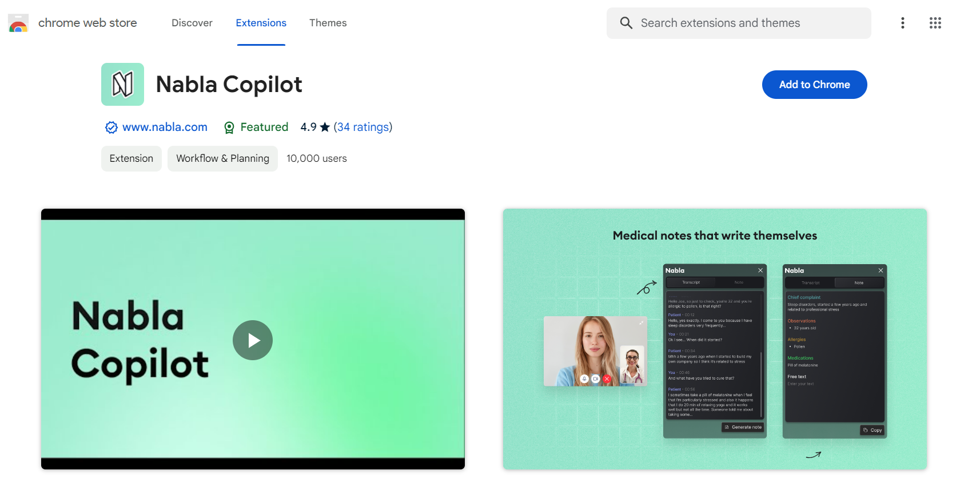The image size is (980, 490).
Task: Switch to the Themes tab
Action: pyautogui.click(x=328, y=23)
